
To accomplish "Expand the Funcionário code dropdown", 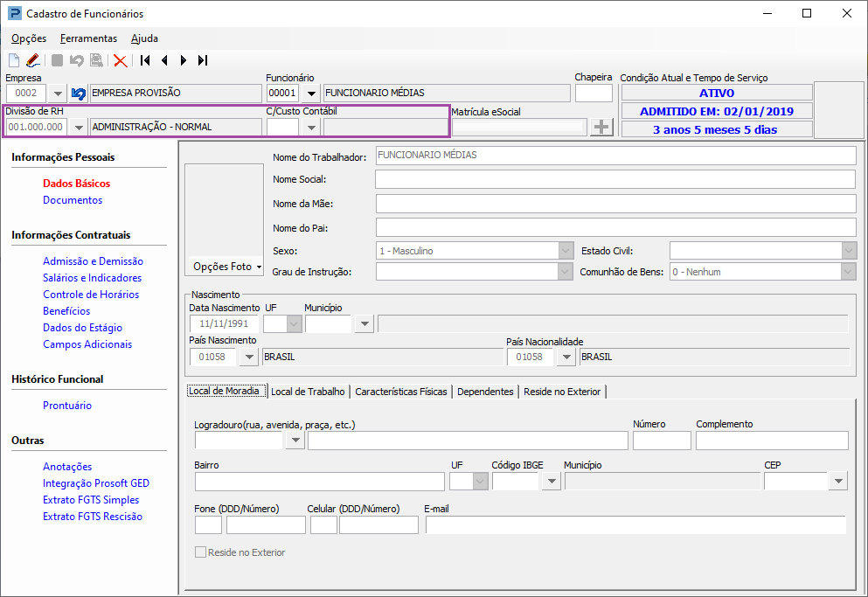I will [x=311, y=93].
